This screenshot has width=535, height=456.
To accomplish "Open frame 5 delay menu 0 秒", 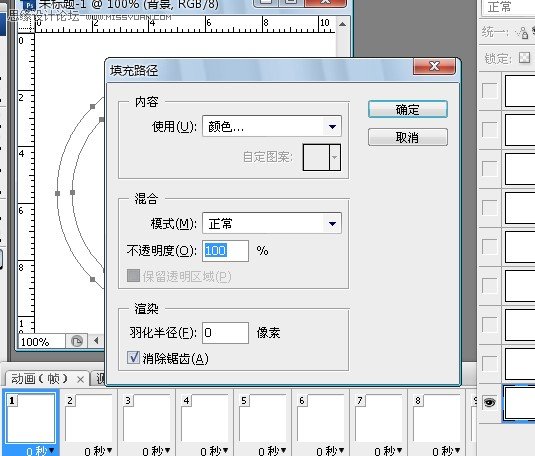I will (x=272, y=451).
